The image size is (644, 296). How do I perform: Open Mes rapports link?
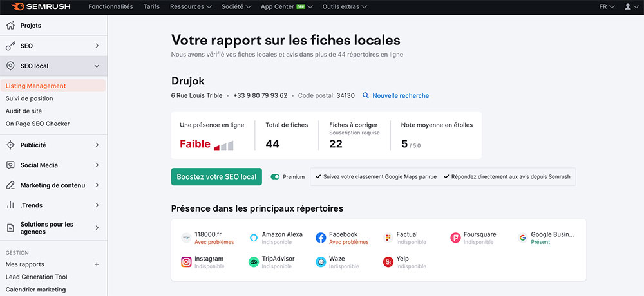point(24,264)
